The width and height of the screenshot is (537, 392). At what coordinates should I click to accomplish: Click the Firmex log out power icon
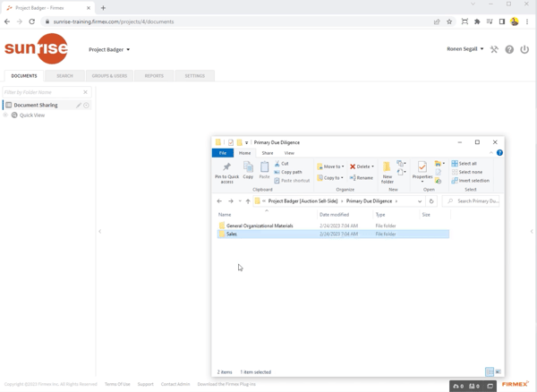[524, 49]
